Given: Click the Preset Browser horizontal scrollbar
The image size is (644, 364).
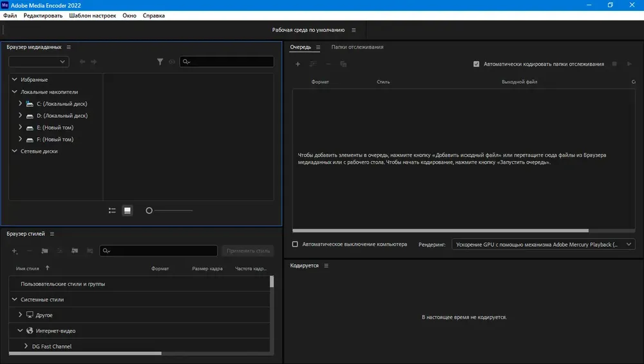Looking at the screenshot, I should coord(85,353).
